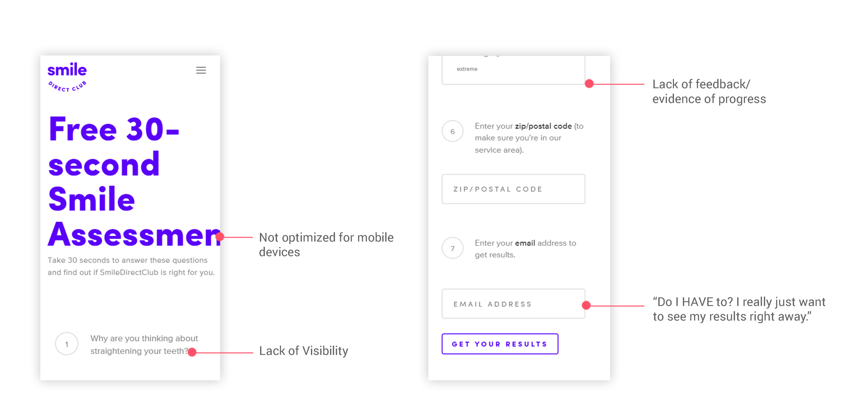Click the 'Not optimized for mobile devices' annotation

[x=326, y=245]
